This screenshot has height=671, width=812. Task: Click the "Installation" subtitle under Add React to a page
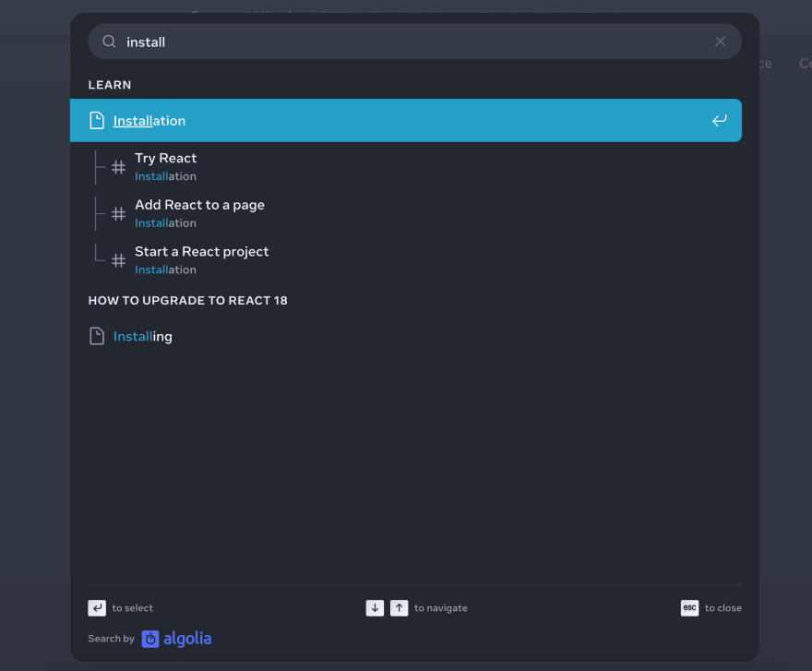166,222
